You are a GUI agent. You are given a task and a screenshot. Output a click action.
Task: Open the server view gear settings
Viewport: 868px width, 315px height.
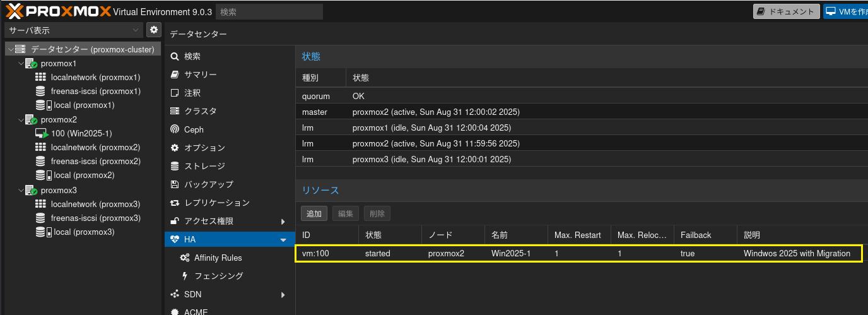pos(153,30)
